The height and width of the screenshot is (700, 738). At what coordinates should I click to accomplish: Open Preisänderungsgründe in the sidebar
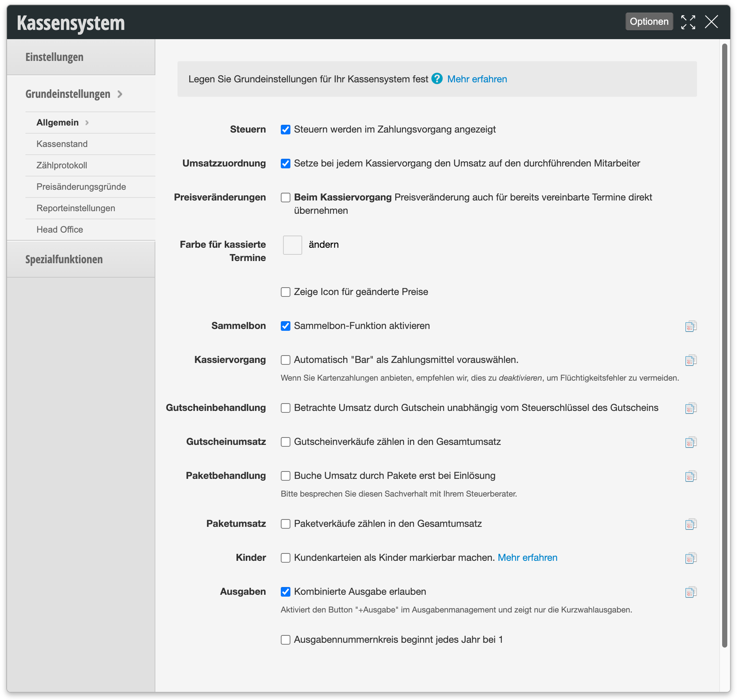pyautogui.click(x=90, y=187)
